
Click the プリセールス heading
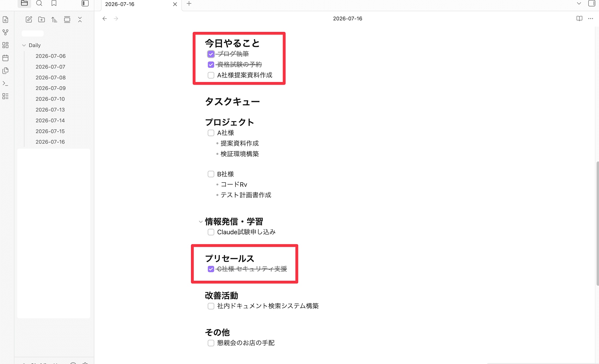pos(229,259)
